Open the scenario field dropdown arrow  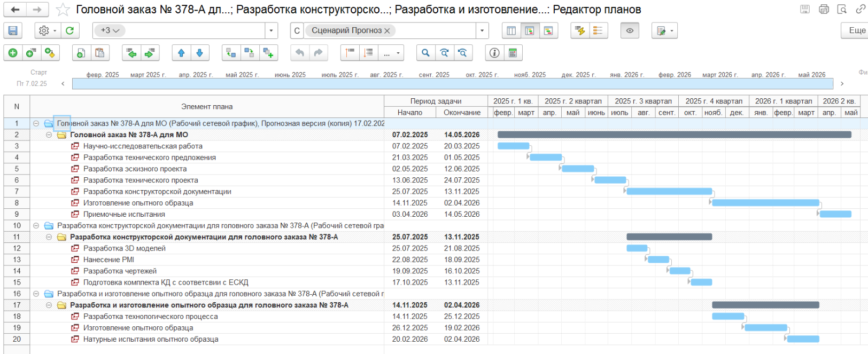coord(482,31)
